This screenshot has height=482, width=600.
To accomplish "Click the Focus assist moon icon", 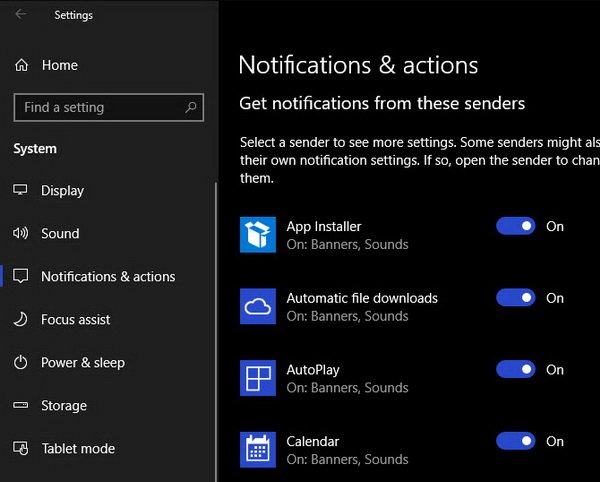I will tap(21, 320).
